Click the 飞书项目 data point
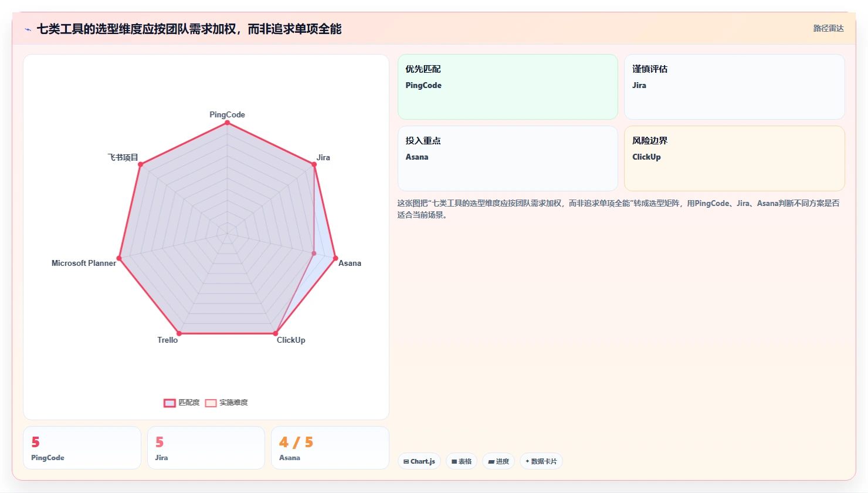Screen dimensions: 868x493 tap(140, 164)
